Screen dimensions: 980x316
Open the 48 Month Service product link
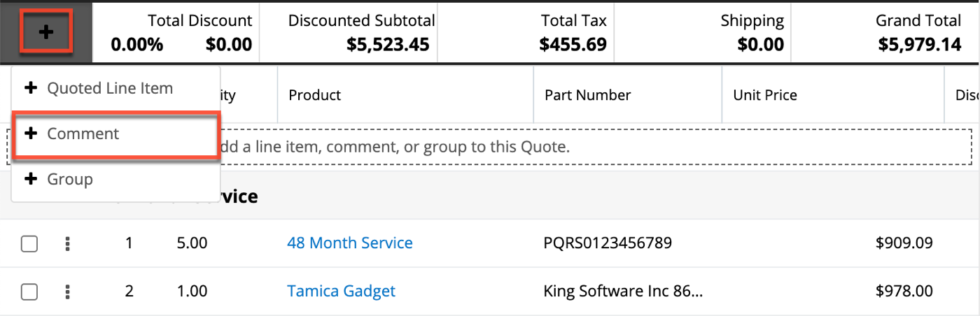click(349, 243)
